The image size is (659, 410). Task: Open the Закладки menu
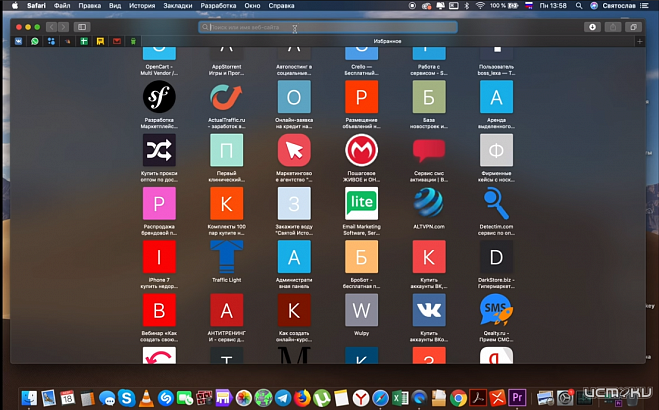(x=176, y=6)
